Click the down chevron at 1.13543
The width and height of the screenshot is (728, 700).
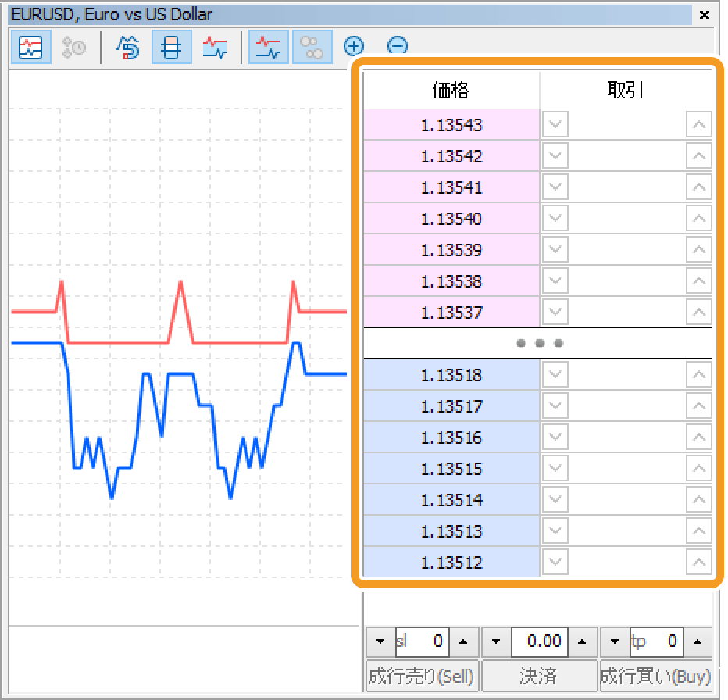[x=555, y=124]
